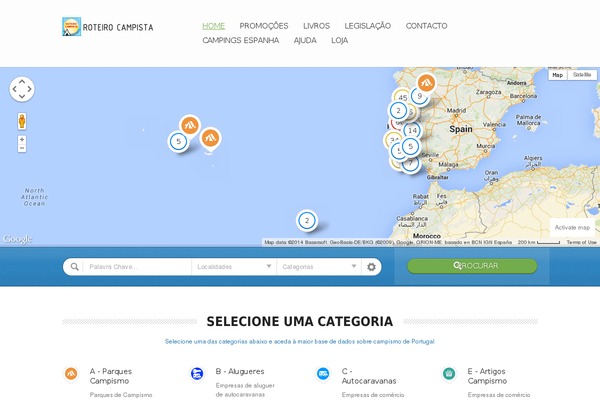Go to the HOME menu item
The width and height of the screenshot is (600, 400).
pos(214,26)
